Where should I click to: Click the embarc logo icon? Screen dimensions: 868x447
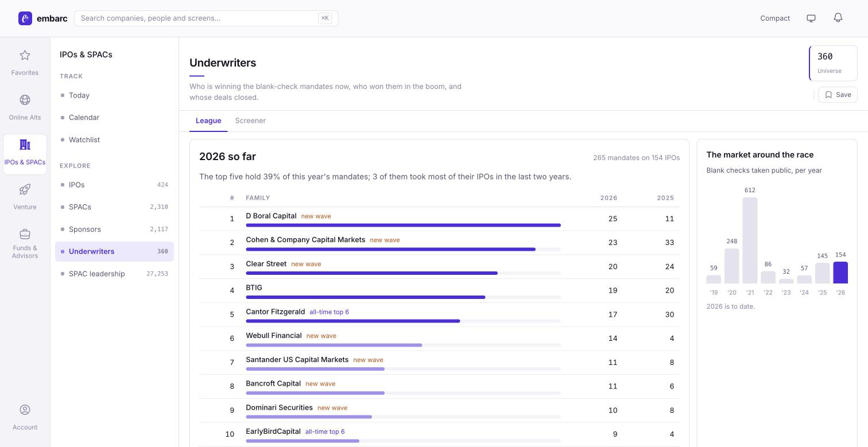[x=25, y=18]
